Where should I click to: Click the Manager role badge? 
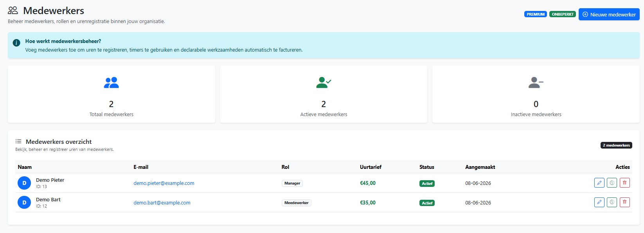292,183
